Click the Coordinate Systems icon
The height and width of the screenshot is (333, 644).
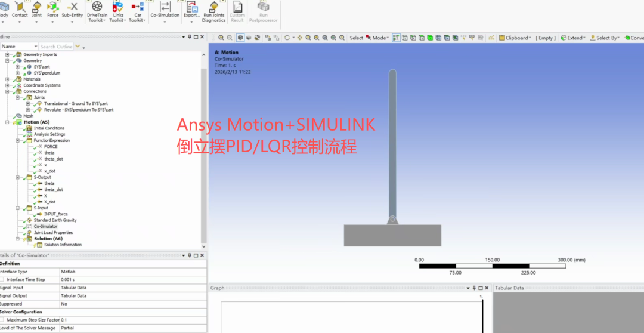coord(19,85)
